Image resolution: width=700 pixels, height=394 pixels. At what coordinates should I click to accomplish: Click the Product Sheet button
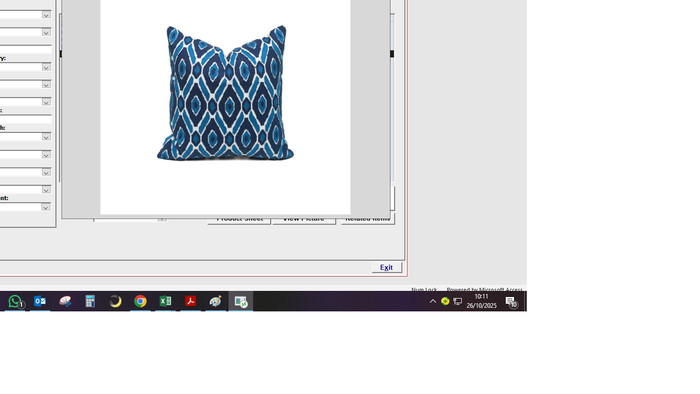point(239,220)
